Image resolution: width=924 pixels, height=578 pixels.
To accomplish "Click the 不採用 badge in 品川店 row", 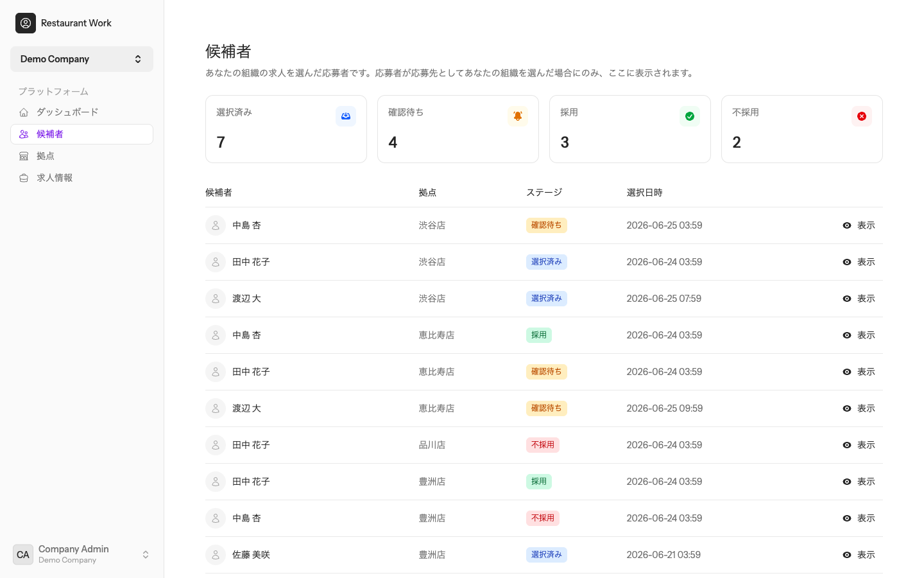I will point(543,445).
